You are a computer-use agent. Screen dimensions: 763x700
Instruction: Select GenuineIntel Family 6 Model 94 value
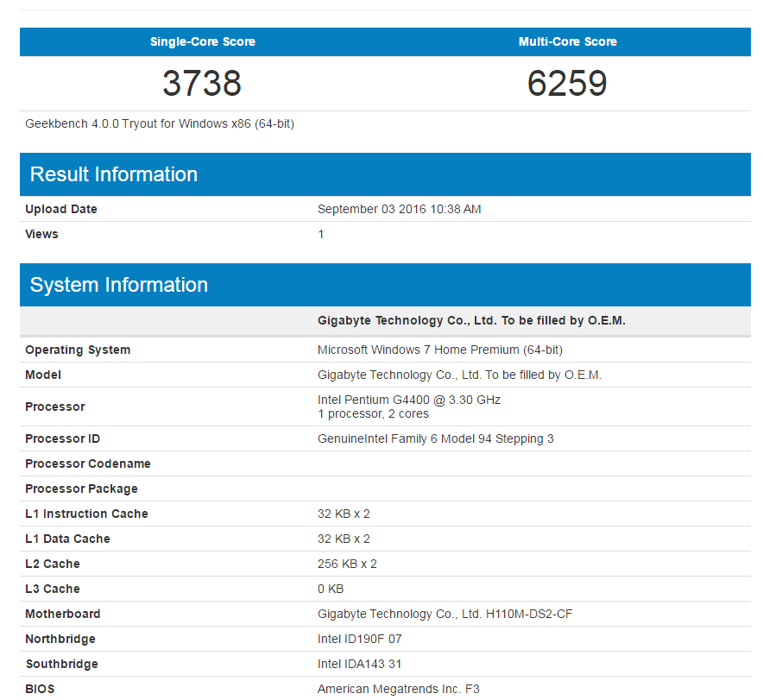coord(436,438)
